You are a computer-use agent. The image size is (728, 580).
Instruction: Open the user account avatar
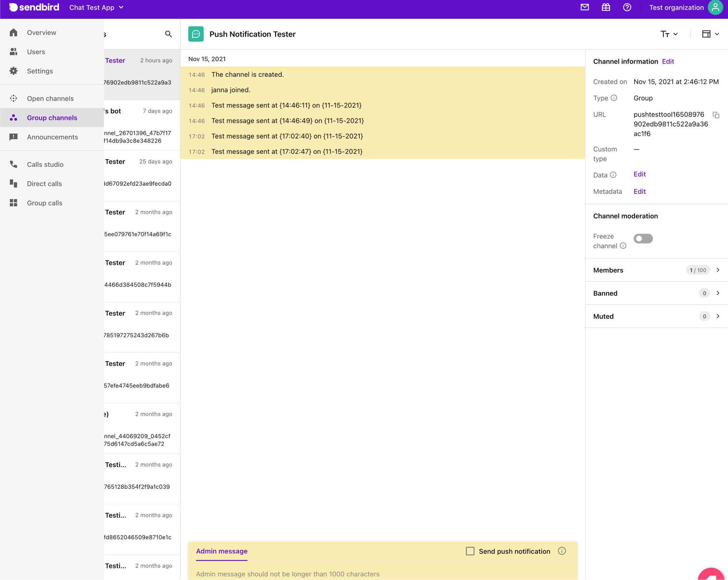click(715, 8)
